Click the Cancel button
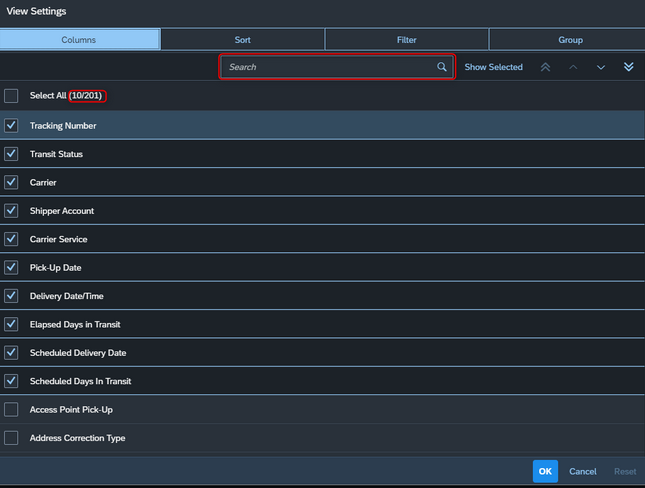 tap(582, 472)
